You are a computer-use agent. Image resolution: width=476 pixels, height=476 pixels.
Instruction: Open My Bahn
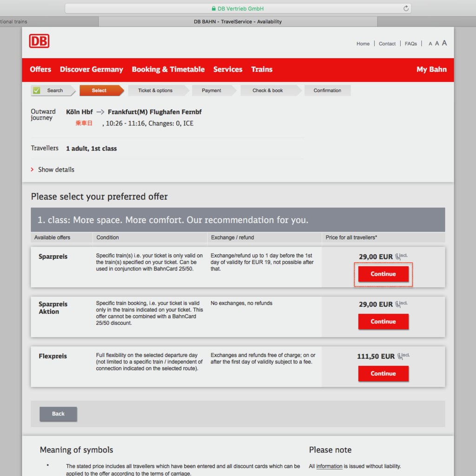(431, 69)
